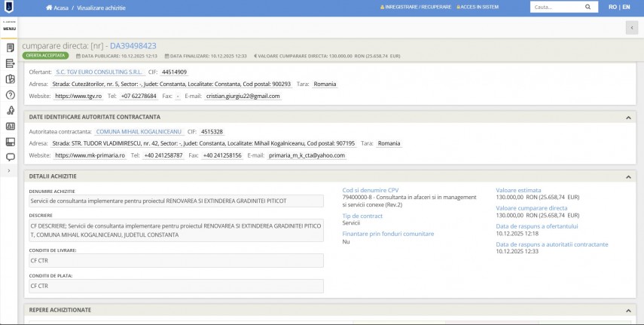
Task: Click the Acasa home icon in breadcrumb
Action: click(49, 8)
